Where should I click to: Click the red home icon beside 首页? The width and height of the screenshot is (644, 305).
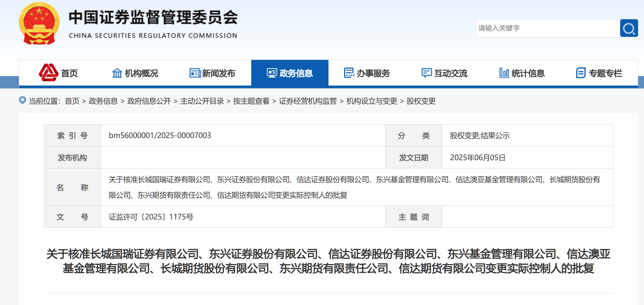48,73
